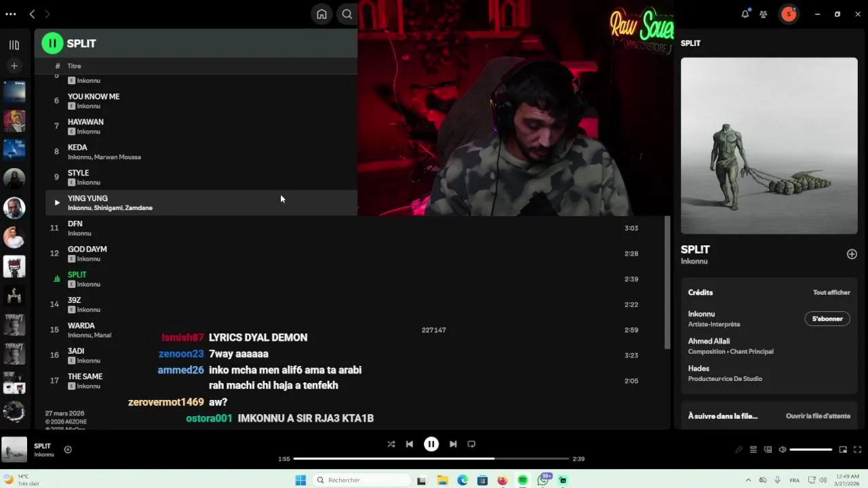This screenshot has width=868, height=488.
Task: Open Inkonnu artist link under SPLIT title
Action: tap(694, 262)
